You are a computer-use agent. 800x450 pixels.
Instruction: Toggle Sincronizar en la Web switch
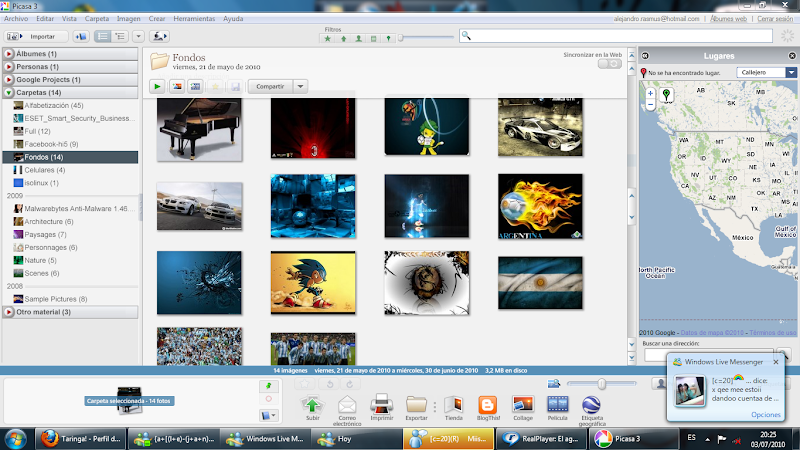pyautogui.click(x=608, y=64)
